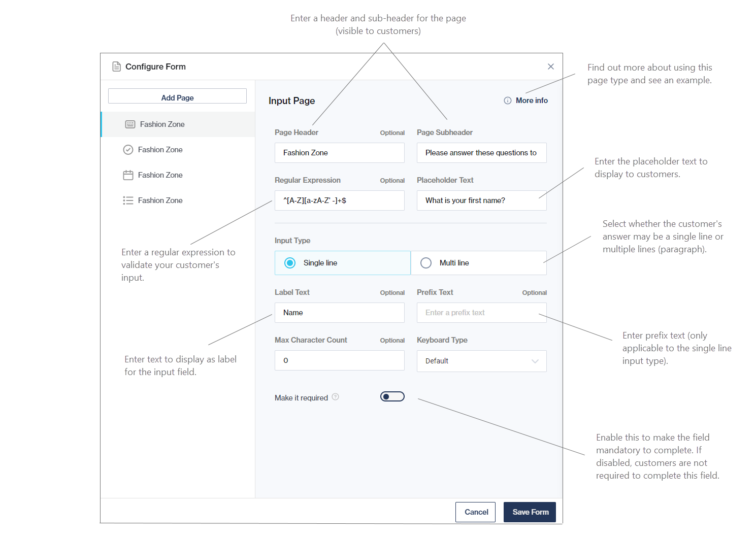Select the Single line radio button
756x537 pixels.
290,263
